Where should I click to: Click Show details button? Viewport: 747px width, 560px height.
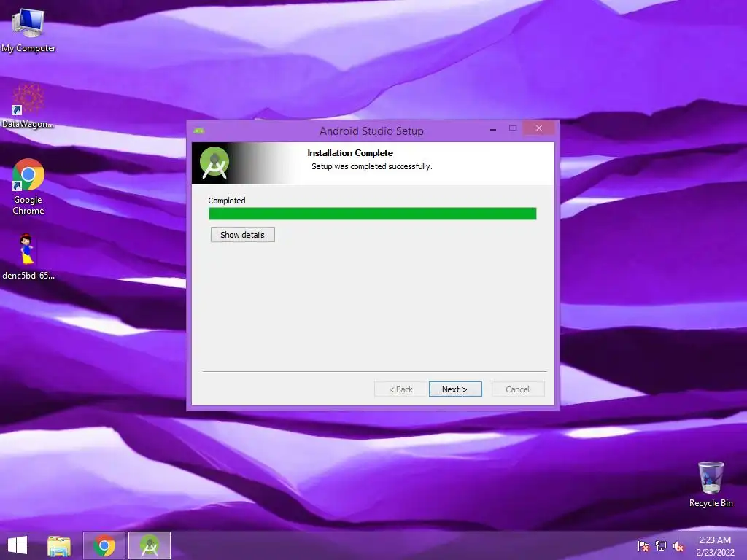242,234
